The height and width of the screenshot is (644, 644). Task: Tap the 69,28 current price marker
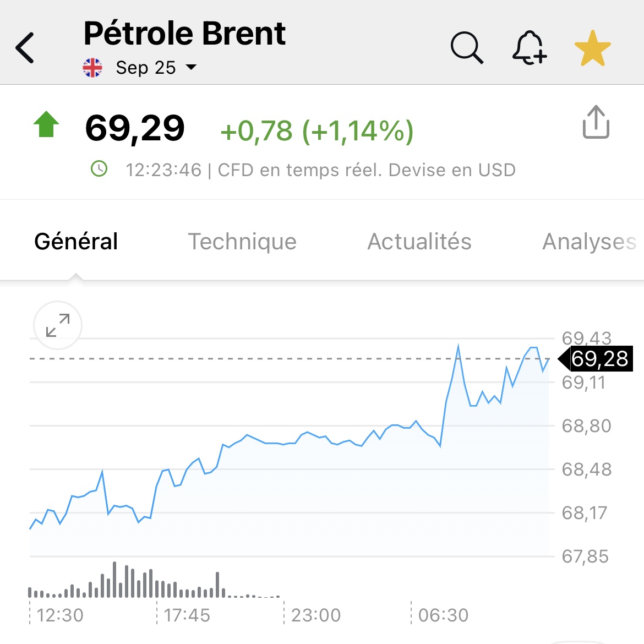tap(599, 359)
